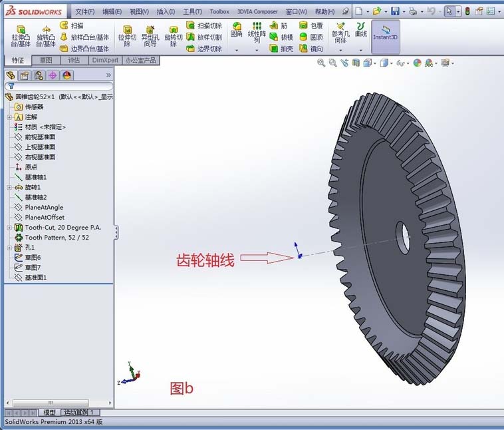
Task: Select the 线性阵列 linear pattern tool
Action: (257, 32)
